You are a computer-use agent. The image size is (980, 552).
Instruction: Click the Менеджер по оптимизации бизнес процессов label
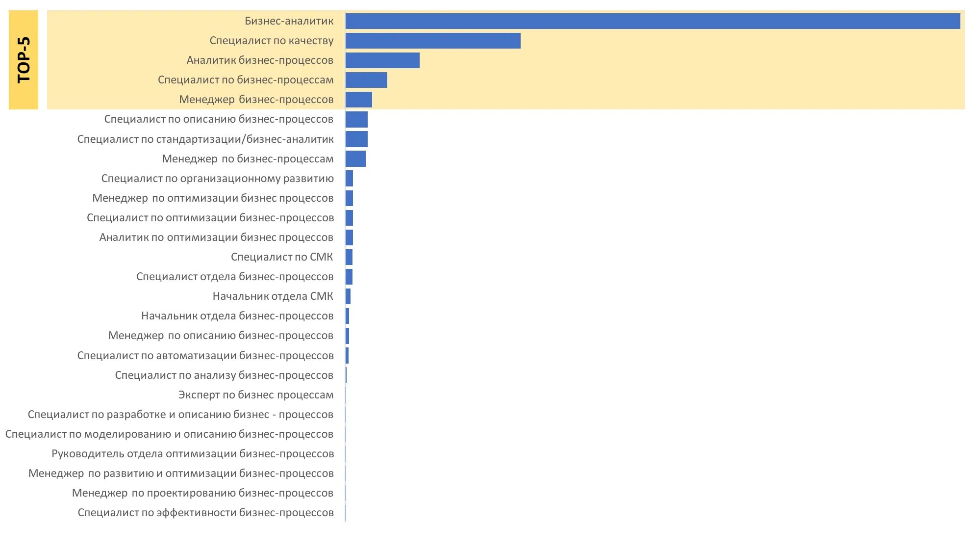tap(213, 198)
